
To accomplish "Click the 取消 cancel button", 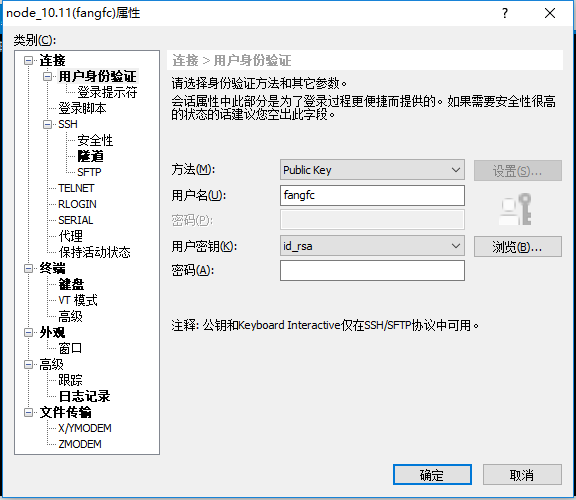I will tap(522, 475).
